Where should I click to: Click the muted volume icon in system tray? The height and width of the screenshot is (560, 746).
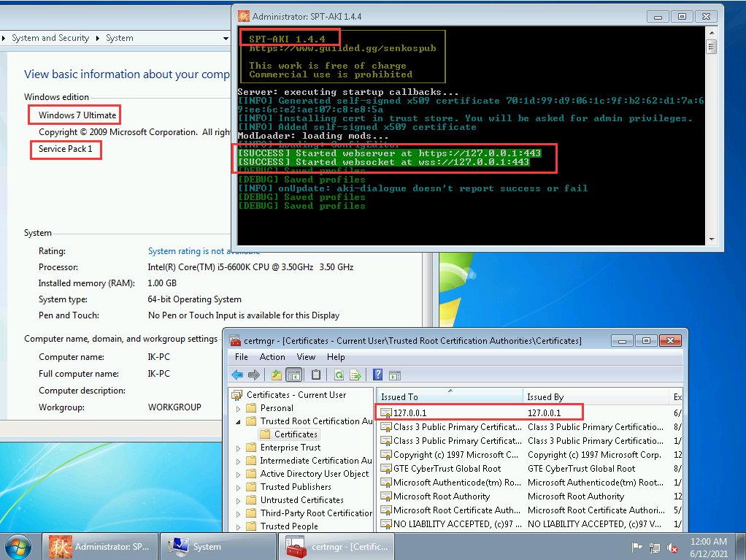(672, 548)
